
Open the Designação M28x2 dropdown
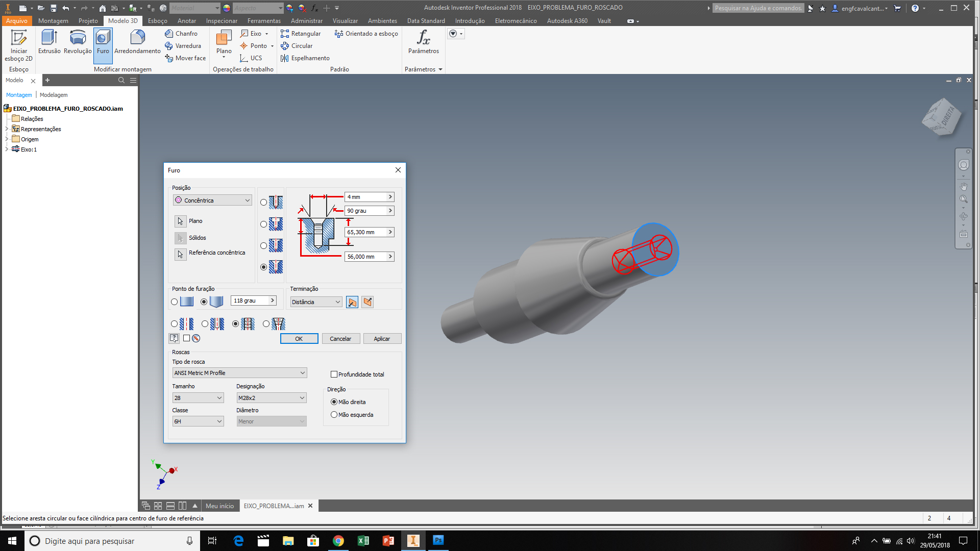tap(271, 398)
